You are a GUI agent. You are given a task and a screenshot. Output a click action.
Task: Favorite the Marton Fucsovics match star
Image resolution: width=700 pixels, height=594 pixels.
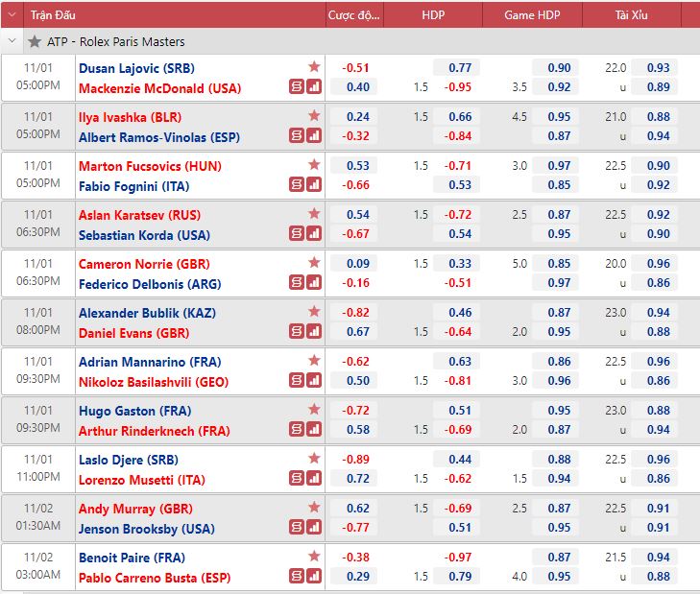pyautogui.click(x=314, y=165)
